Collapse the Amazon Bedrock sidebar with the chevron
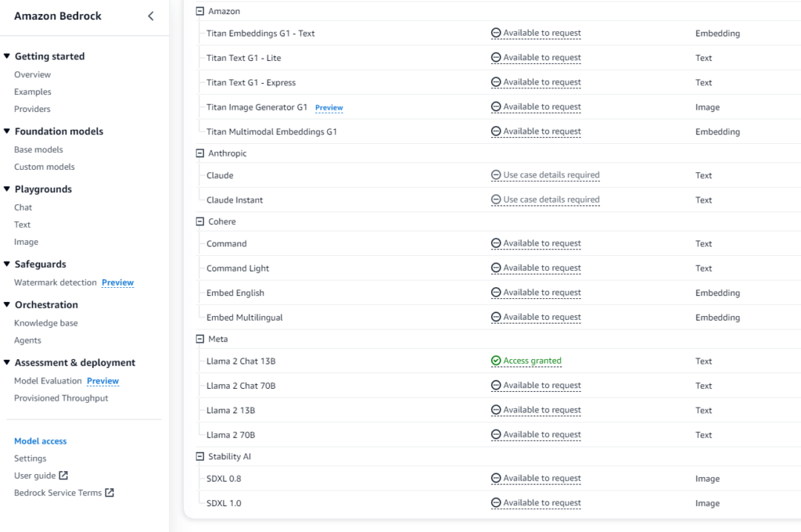 pyautogui.click(x=151, y=16)
